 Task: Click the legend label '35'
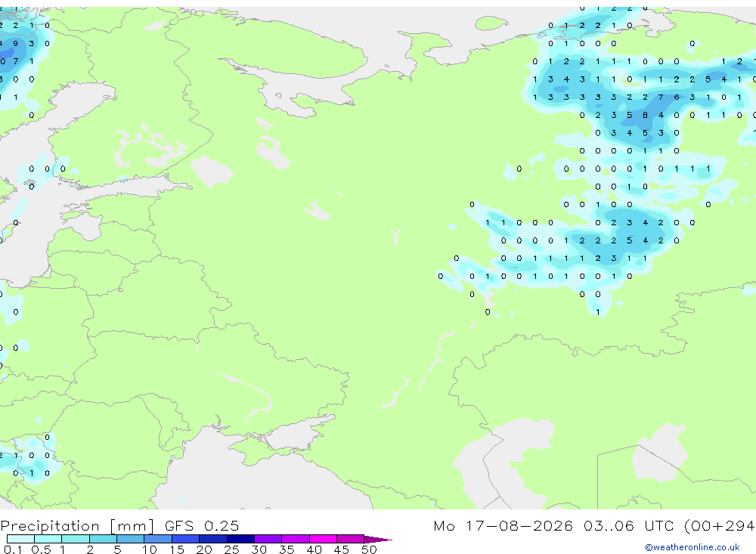click(x=287, y=549)
